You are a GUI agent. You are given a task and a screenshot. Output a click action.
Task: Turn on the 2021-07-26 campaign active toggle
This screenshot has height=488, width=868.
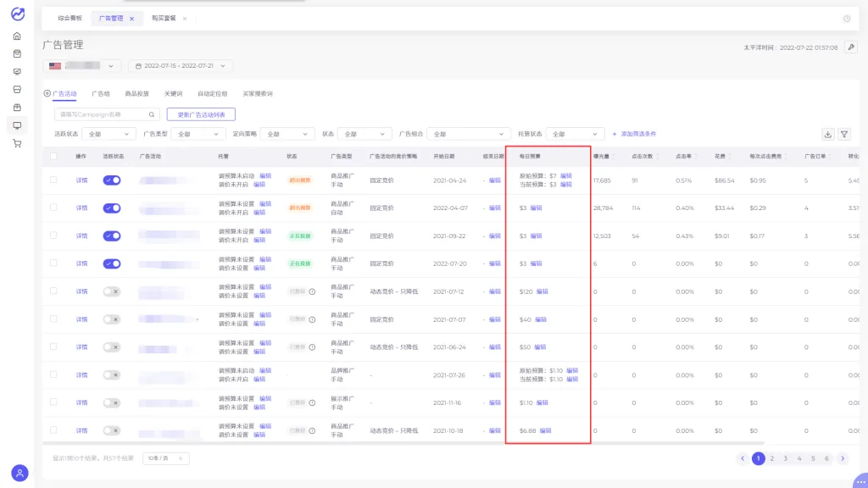112,374
